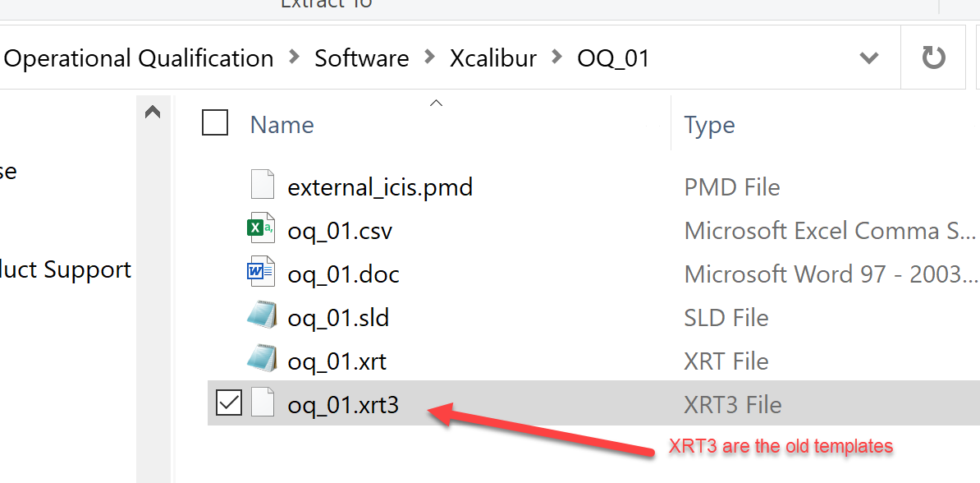Sort files by the Type column
This screenshot has height=483, width=980.
pos(709,125)
